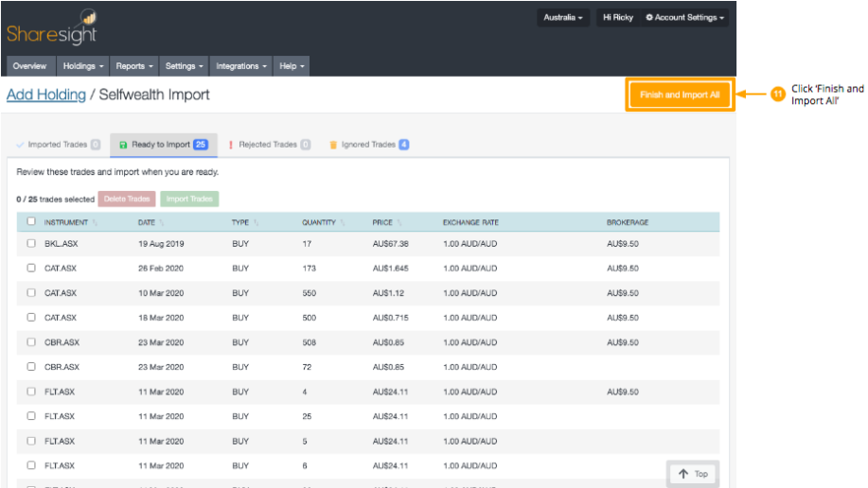The height and width of the screenshot is (488, 868).
Task: Switch to Imported Trades tab
Action: click(58, 145)
